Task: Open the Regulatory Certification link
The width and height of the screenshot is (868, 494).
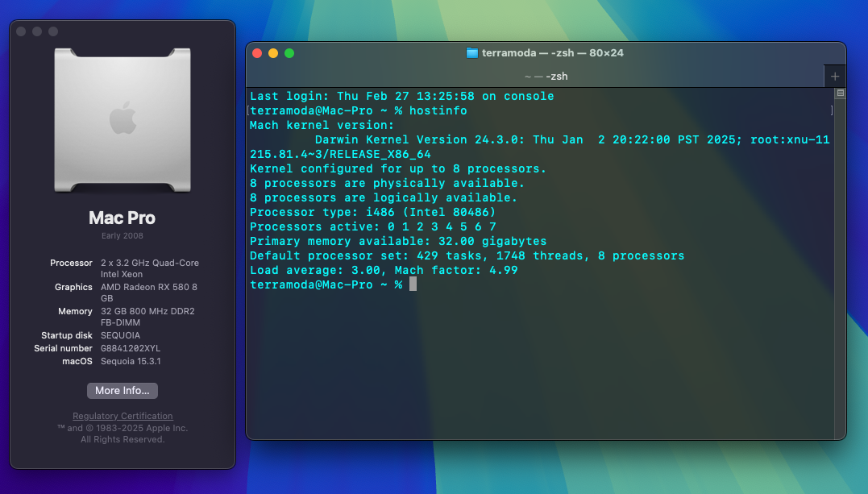Action: click(123, 416)
